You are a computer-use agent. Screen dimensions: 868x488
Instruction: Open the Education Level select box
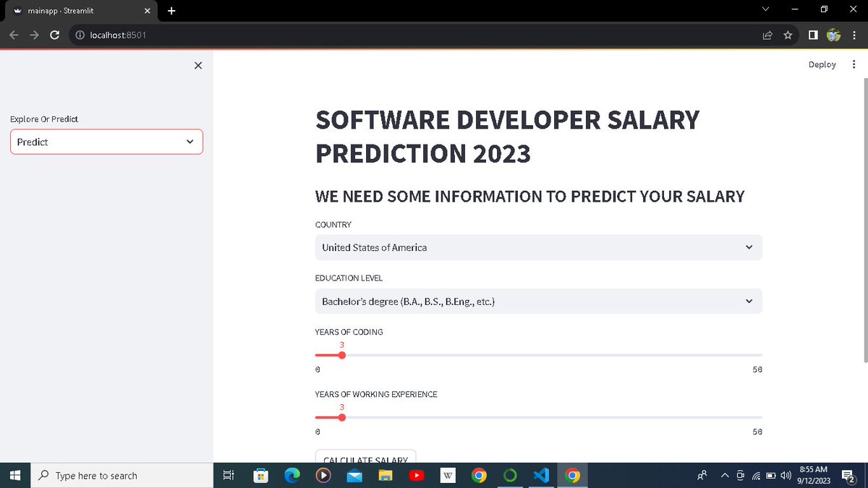point(538,301)
